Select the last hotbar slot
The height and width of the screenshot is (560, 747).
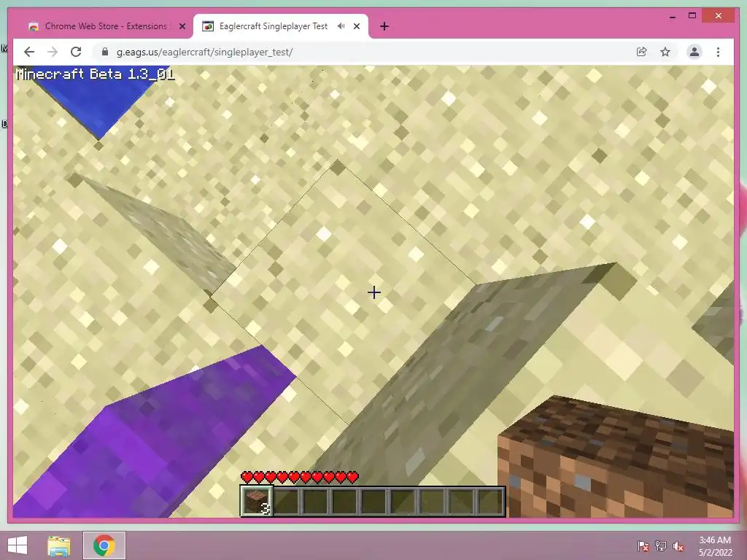coord(490,501)
